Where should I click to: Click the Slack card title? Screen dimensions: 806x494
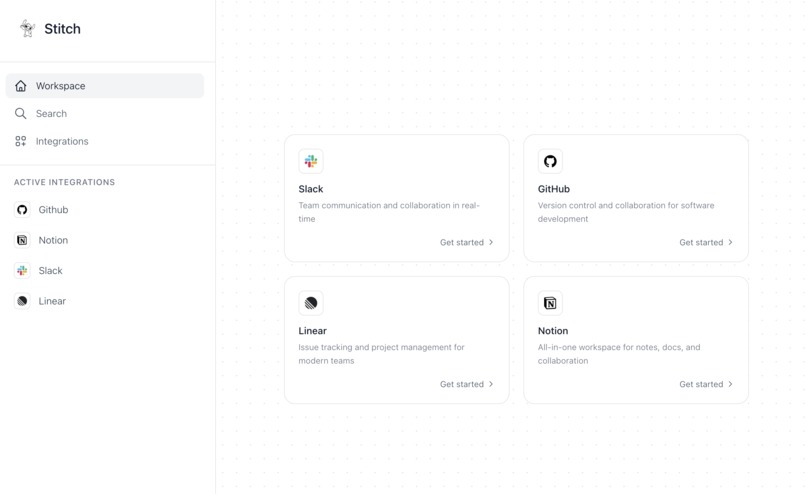[x=311, y=189]
